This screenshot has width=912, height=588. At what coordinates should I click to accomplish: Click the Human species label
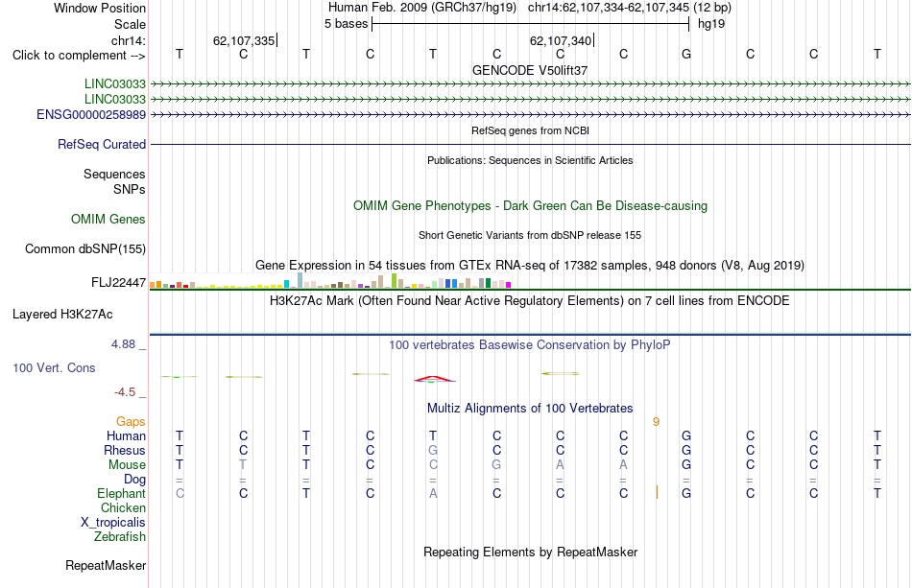[126, 435]
